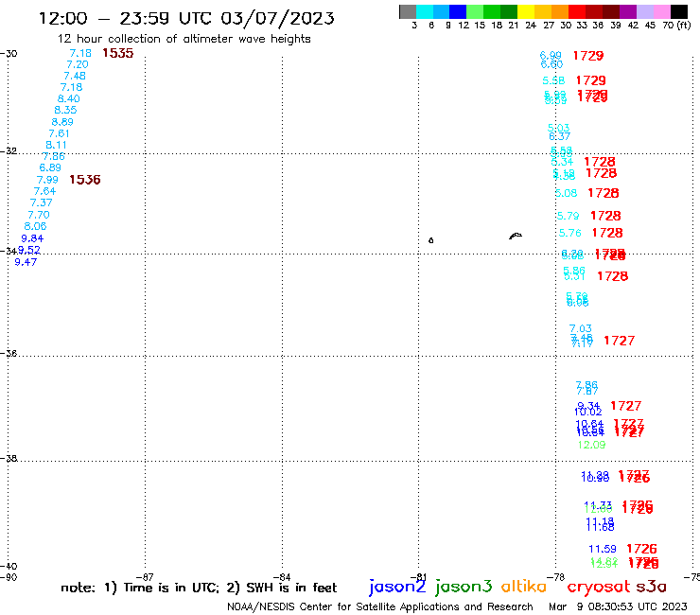700x615 pixels.
Task: Click the wave height value "8.35"
Action: tap(65, 110)
